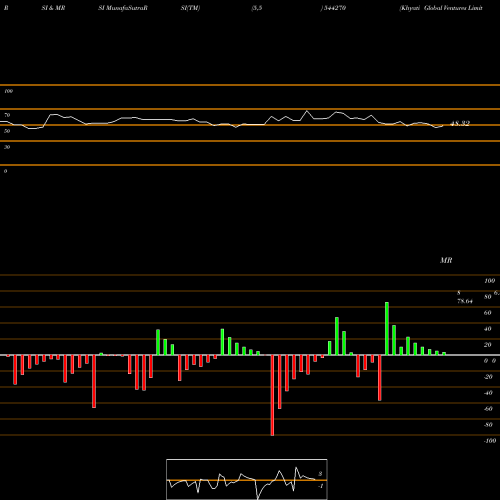Click the 'SI & MR' header text

[53, 8]
